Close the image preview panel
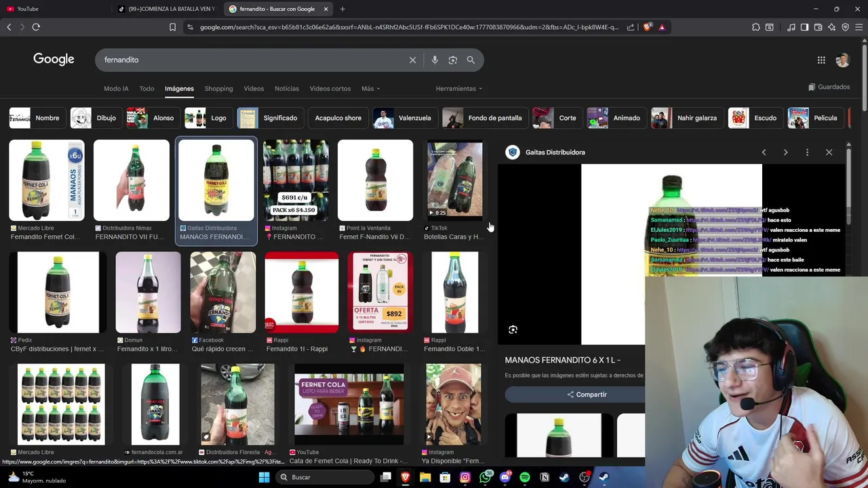Viewport: 868px width, 488px height. pos(829,152)
